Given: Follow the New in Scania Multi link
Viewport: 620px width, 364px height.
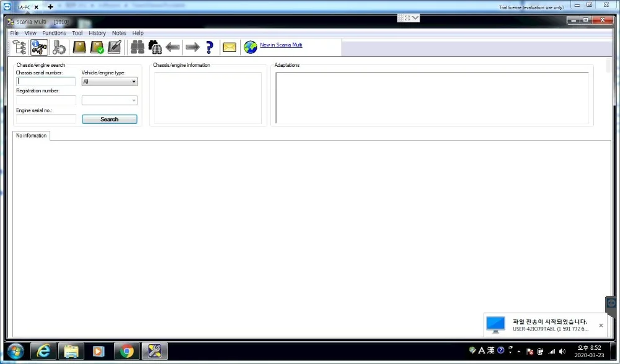Looking at the screenshot, I should pos(281,45).
